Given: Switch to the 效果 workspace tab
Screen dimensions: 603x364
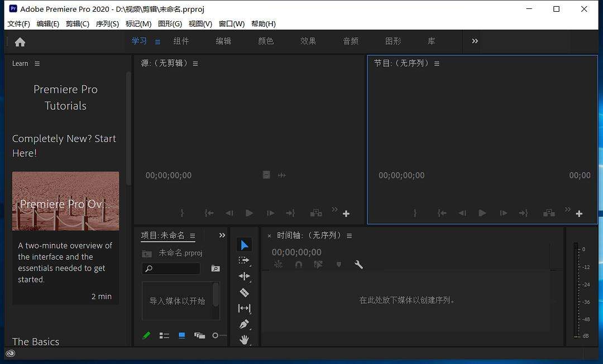Looking at the screenshot, I should 308,41.
